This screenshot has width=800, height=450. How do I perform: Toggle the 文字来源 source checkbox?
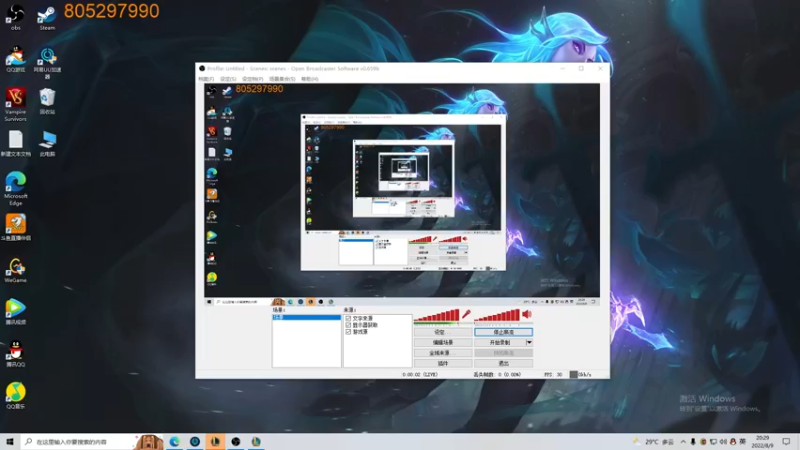coord(348,318)
